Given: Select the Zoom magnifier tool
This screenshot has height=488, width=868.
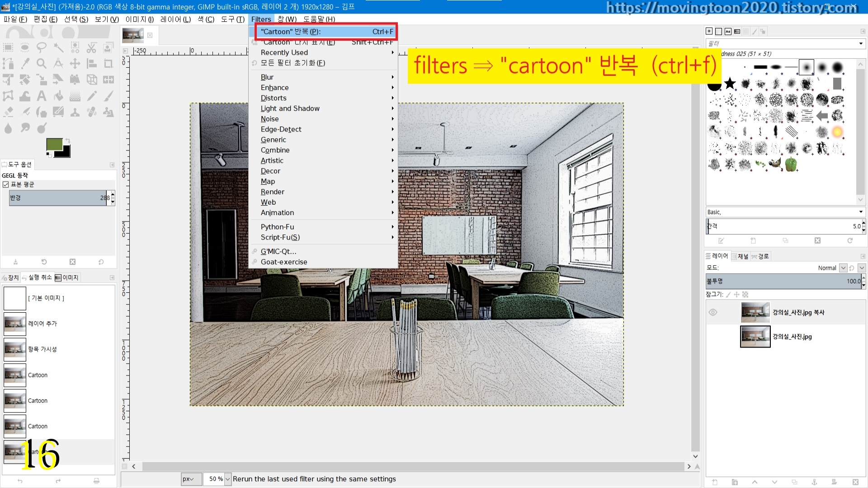Looking at the screenshot, I should tap(42, 64).
